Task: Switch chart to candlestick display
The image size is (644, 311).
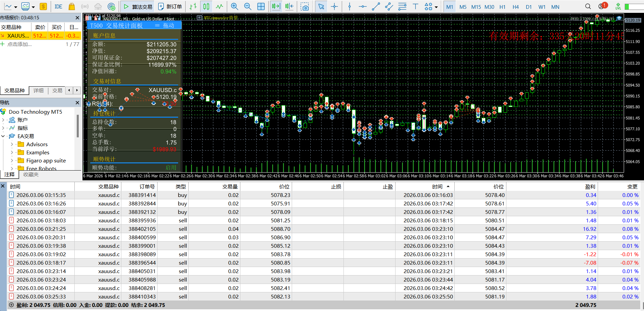Action: (x=206, y=6)
